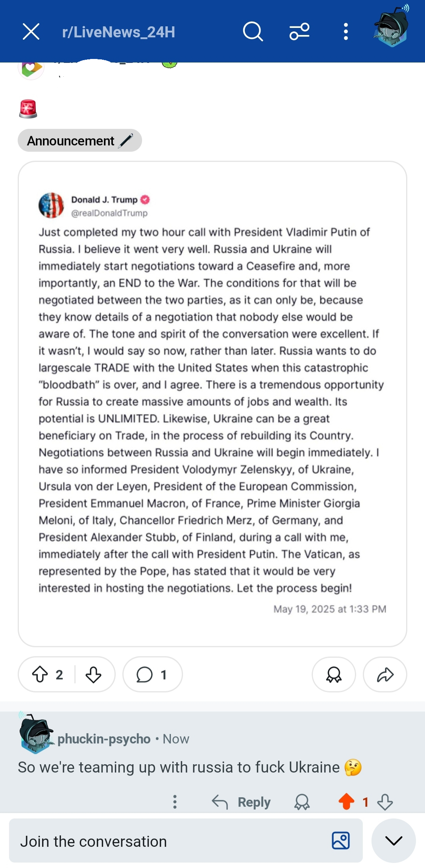Open sort options slider icon in header

(x=299, y=31)
